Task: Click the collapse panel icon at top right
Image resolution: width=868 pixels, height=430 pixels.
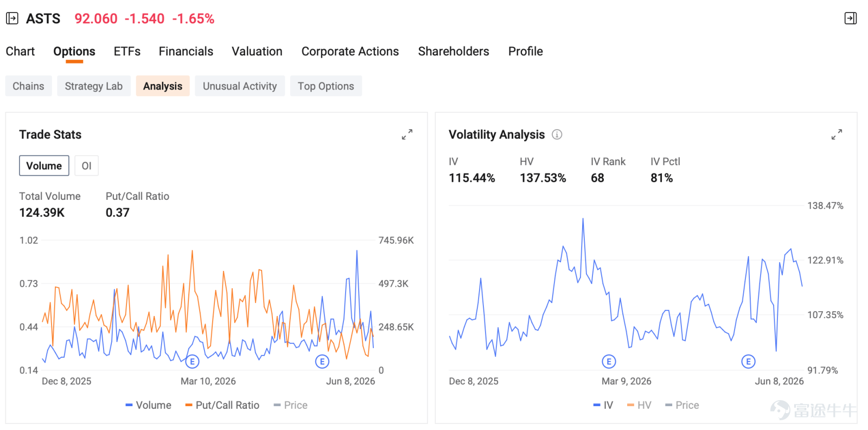Action: pos(851,18)
